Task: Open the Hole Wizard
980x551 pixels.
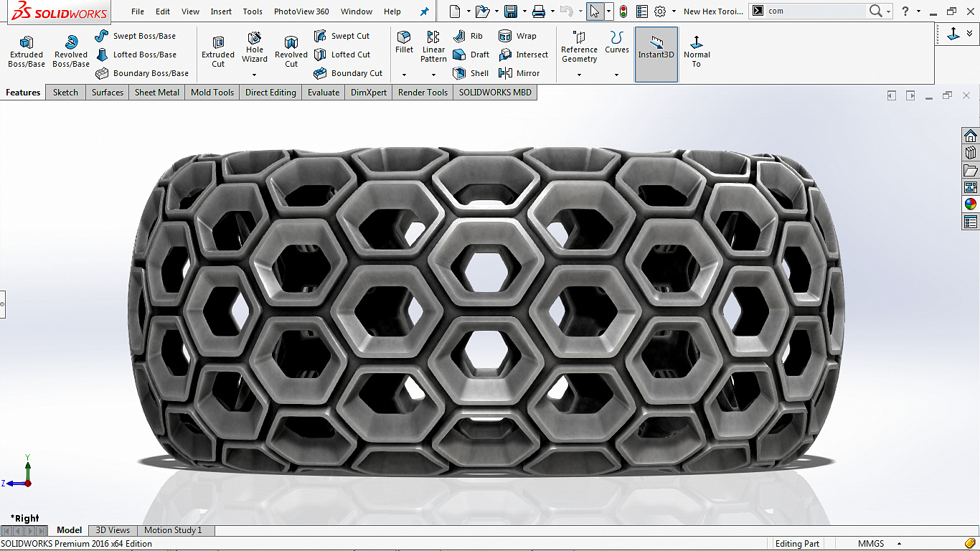Action: click(x=254, y=49)
